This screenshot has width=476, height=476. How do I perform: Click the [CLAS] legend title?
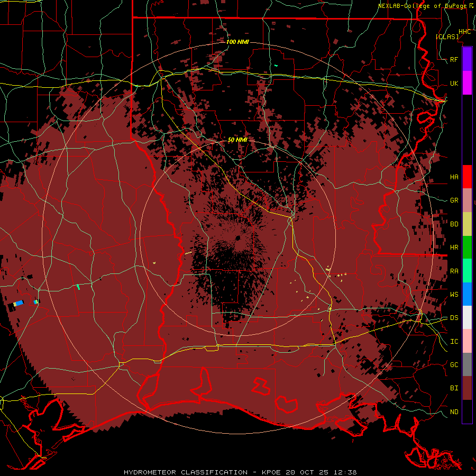447,36
